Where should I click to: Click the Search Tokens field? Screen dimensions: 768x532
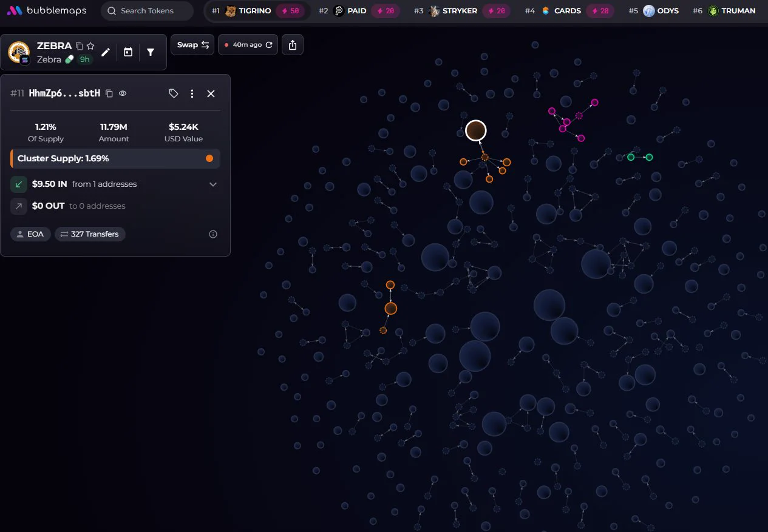[147, 11]
